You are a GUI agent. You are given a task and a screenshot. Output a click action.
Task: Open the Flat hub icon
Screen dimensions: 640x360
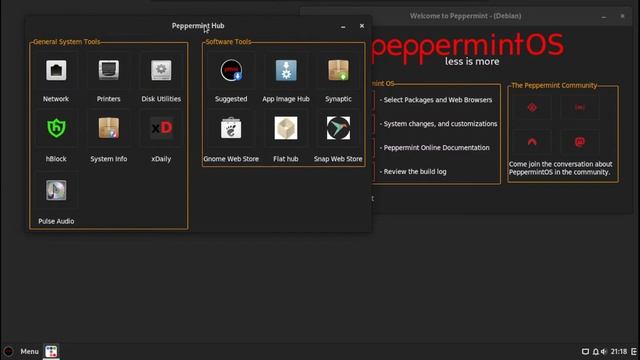286,128
